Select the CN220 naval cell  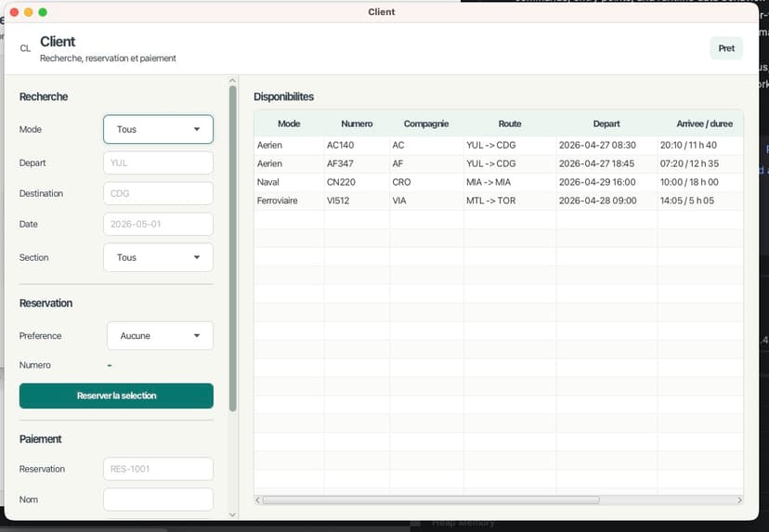pos(357,182)
